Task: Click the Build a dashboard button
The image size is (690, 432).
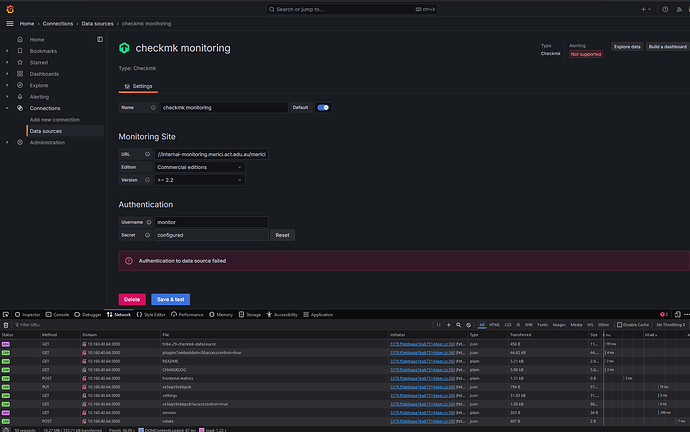Action: point(668,47)
